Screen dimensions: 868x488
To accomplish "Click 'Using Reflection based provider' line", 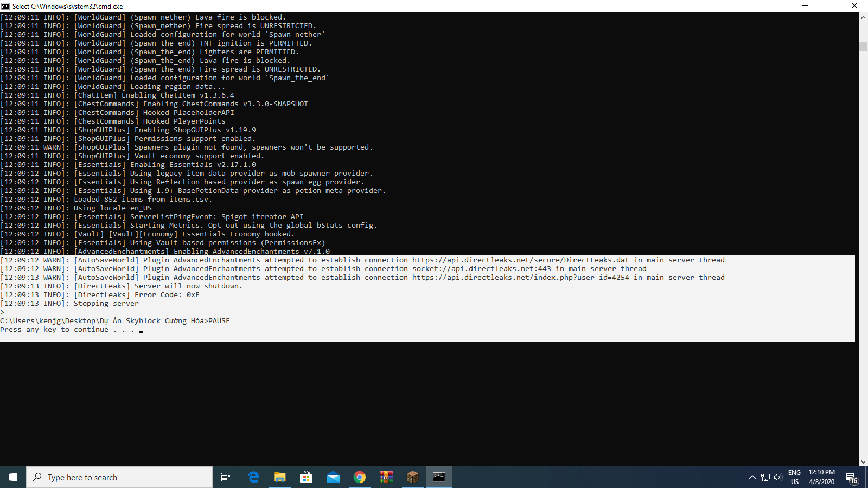I will tap(182, 182).
